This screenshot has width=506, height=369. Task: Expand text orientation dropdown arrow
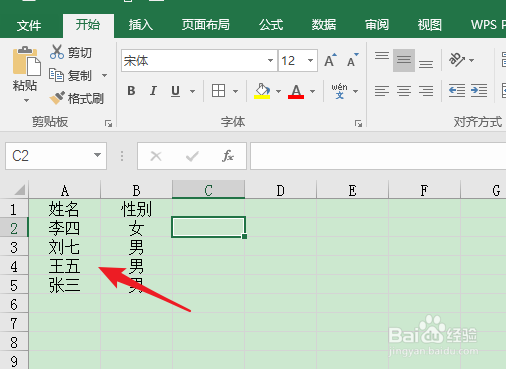(471, 60)
